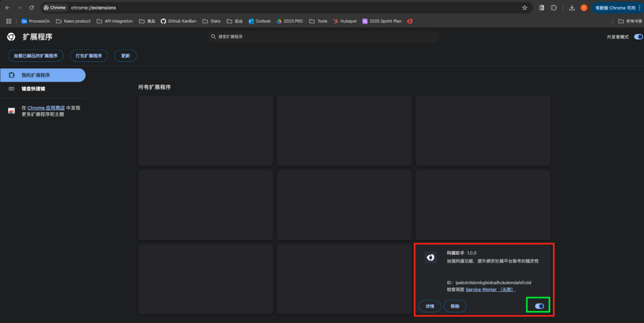Open the apps grid icon in bookmarks bar

pos(9,21)
